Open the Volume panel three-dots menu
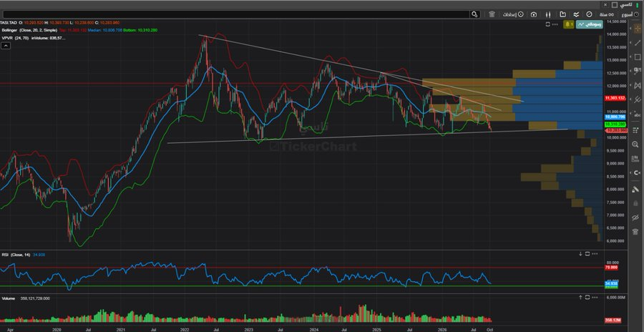Image resolution: width=644 pixels, height=332 pixels. click(x=595, y=298)
